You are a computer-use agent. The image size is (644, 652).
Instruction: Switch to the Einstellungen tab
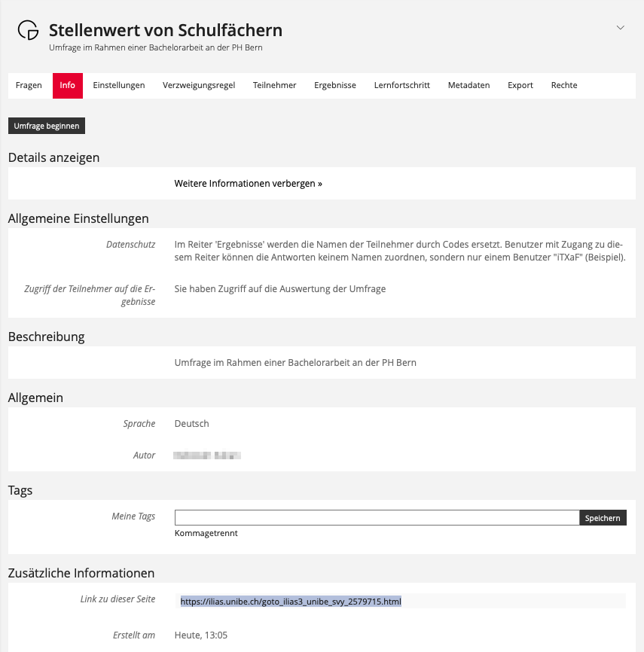coord(119,85)
